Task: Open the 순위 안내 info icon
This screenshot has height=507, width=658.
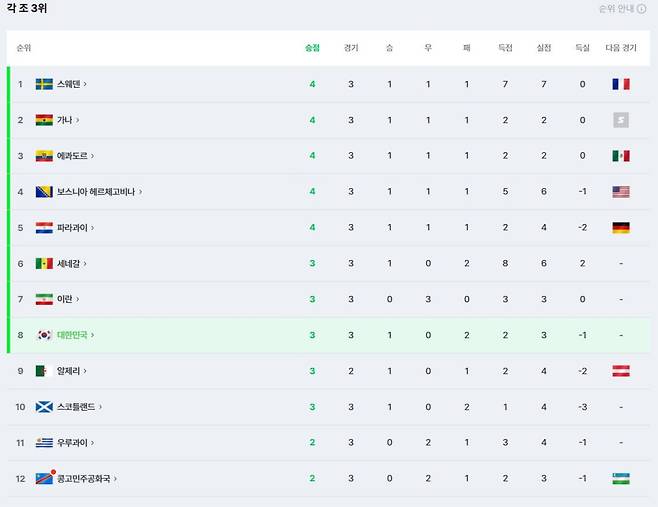Action: 642,9
